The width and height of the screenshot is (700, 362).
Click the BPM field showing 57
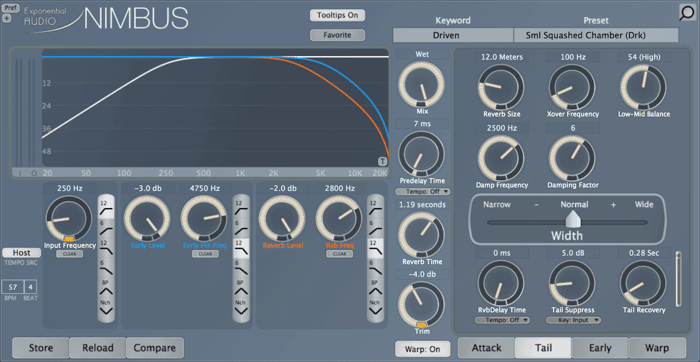13,287
